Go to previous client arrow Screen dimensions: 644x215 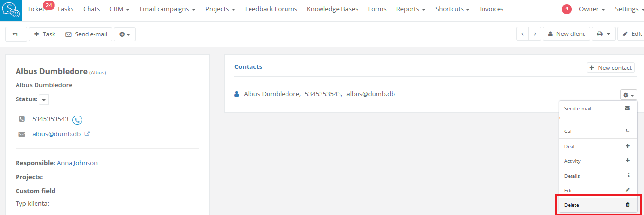522,34
